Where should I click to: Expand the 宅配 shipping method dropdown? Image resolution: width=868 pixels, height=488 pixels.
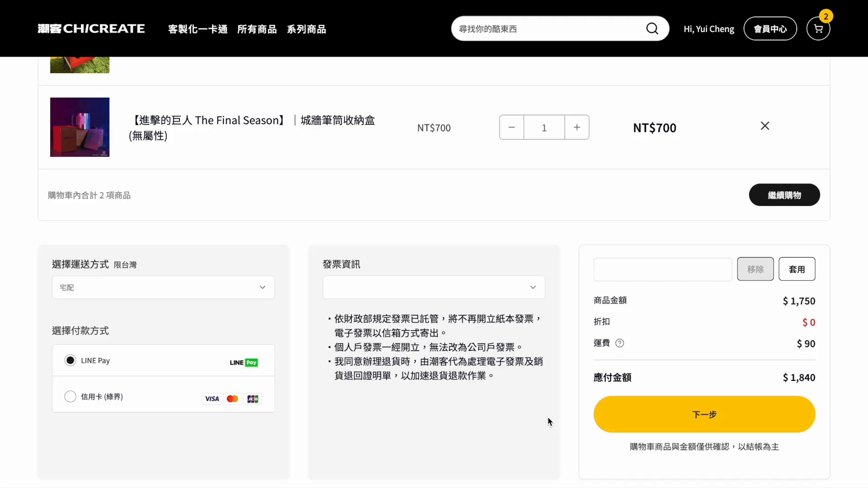(x=163, y=287)
